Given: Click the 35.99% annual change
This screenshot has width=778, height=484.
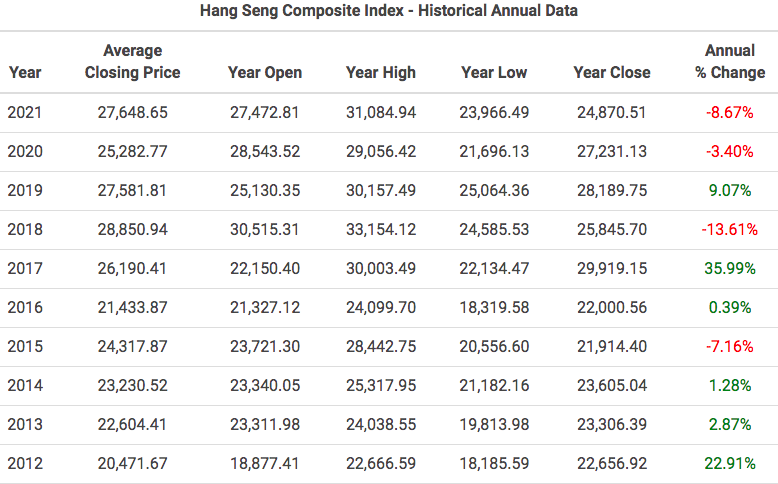Looking at the screenshot, I should tap(730, 269).
